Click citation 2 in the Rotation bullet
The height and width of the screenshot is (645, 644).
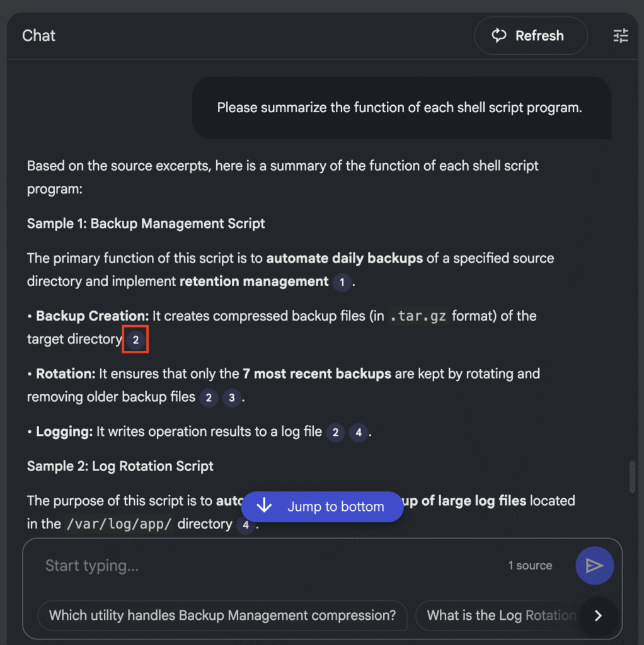pos(209,397)
